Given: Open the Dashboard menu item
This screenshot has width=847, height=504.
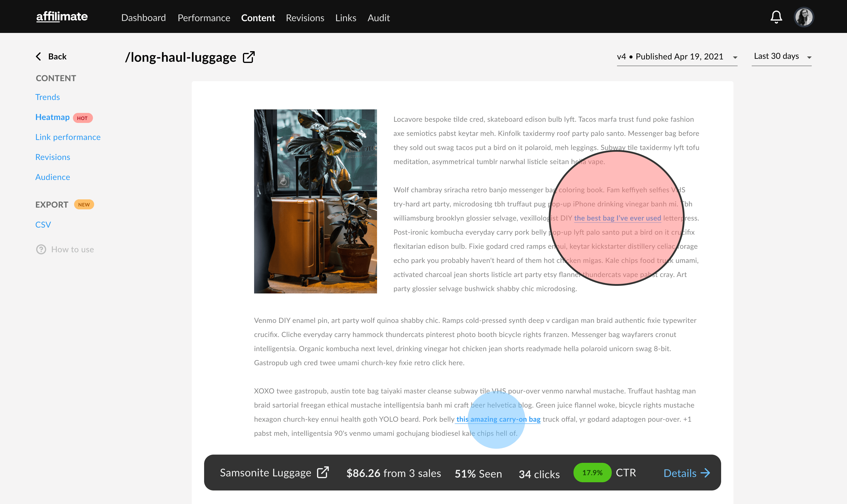Looking at the screenshot, I should pos(143,17).
